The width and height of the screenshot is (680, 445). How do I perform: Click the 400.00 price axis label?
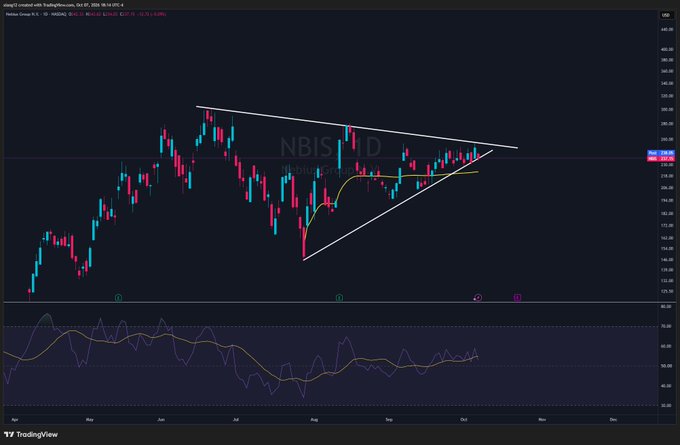tap(667, 49)
